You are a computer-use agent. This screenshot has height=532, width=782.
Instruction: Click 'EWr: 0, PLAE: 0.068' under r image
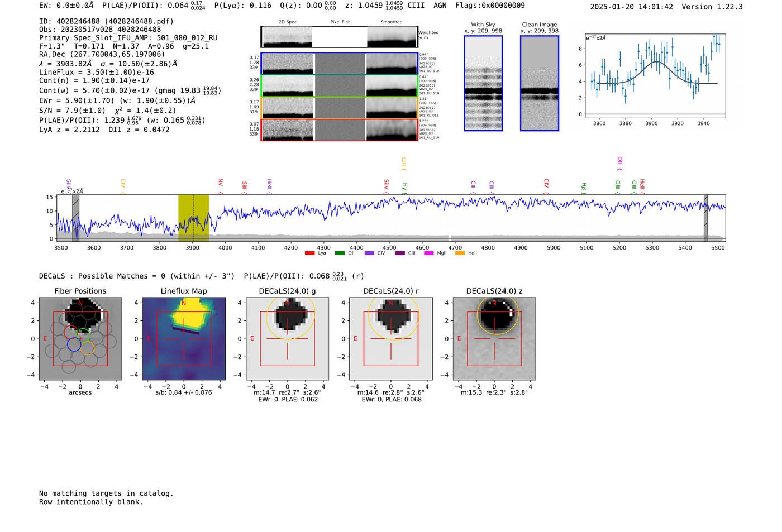pyautogui.click(x=392, y=400)
